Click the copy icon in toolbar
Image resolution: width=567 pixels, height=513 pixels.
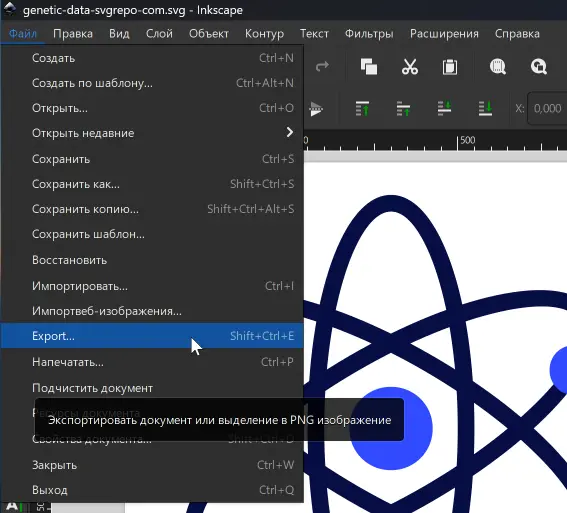pos(369,67)
